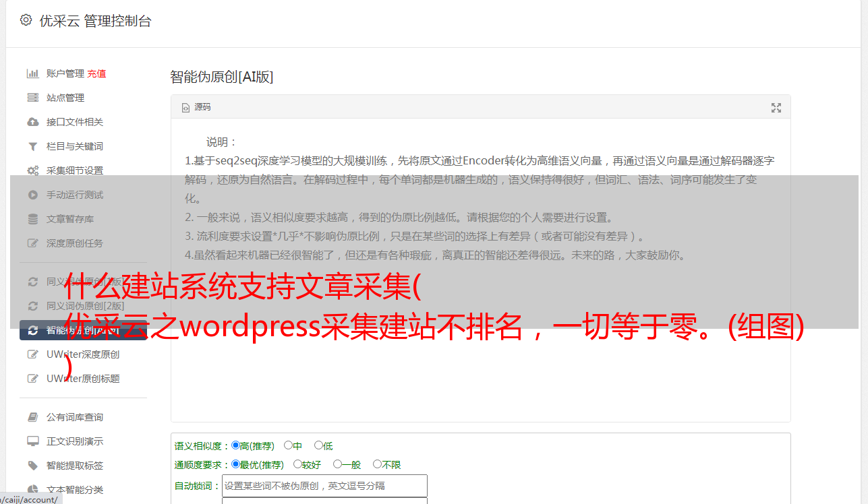
Task: Click the refresh icon for 同义词伪原创[2版]
Action: 32,306
